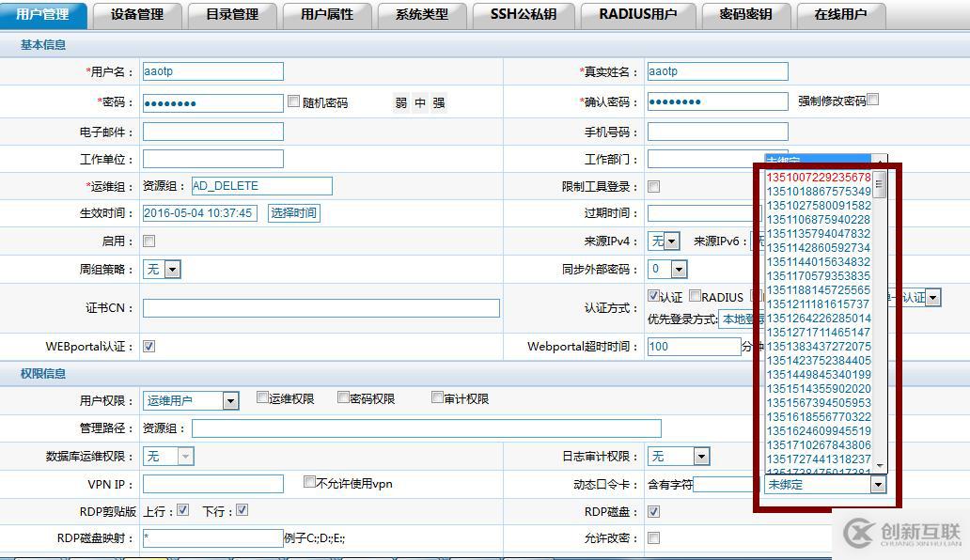Image resolution: width=970 pixels, height=560 pixels.
Task: Uncheck the RDP剪贴版 上行 checkbox
Action: pyautogui.click(x=182, y=510)
